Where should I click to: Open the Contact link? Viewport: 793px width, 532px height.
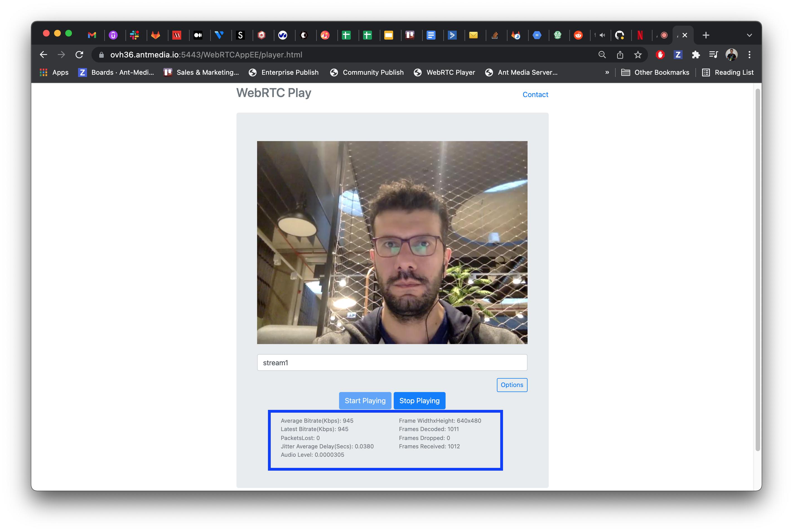click(x=535, y=95)
